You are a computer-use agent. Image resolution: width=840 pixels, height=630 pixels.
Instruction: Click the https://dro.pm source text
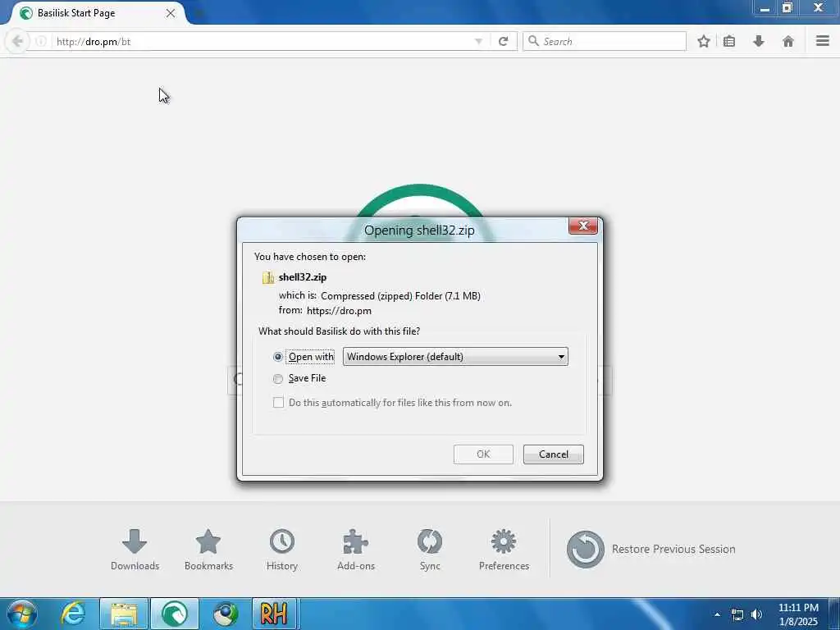click(339, 311)
